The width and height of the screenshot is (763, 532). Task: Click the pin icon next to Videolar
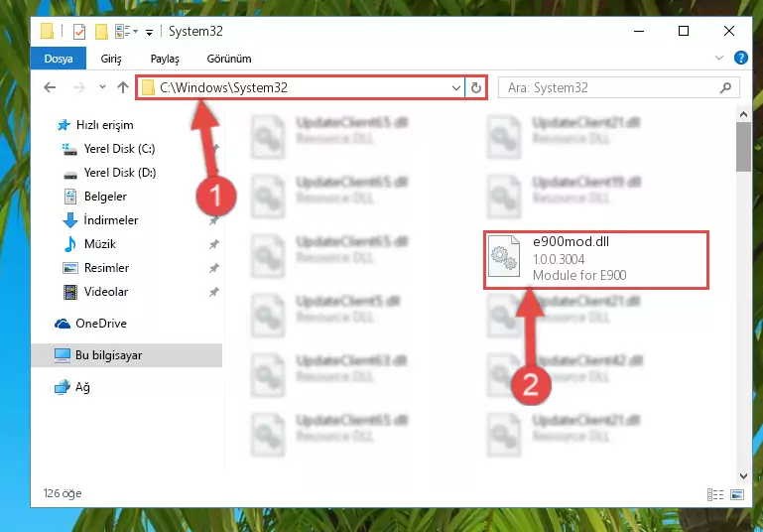click(213, 292)
